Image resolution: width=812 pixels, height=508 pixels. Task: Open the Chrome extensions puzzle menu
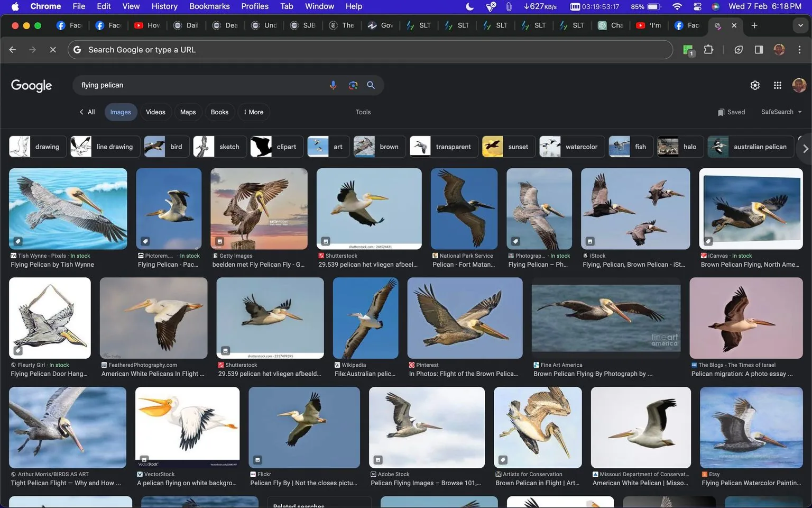coord(708,49)
